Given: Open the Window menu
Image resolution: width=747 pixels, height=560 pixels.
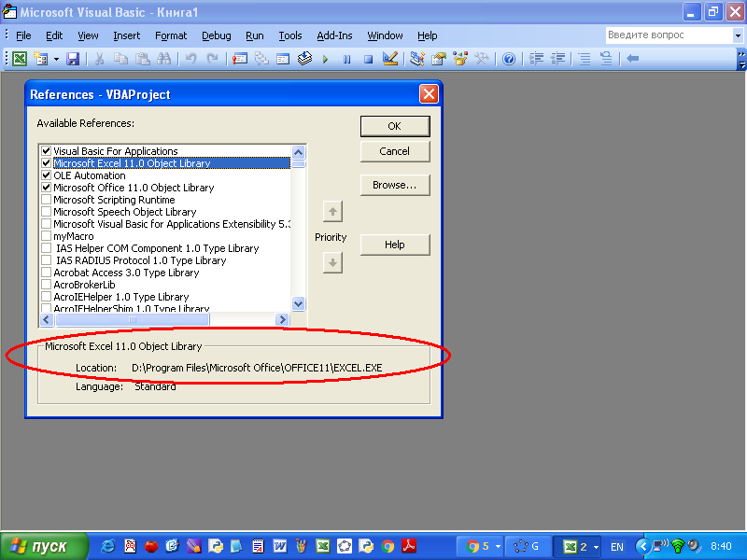Looking at the screenshot, I should [385, 35].
